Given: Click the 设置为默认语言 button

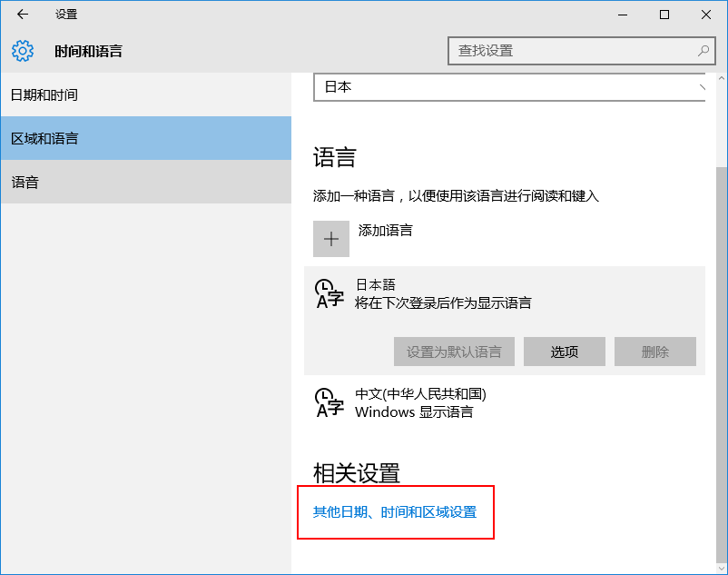Looking at the screenshot, I should [x=454, y=352].
